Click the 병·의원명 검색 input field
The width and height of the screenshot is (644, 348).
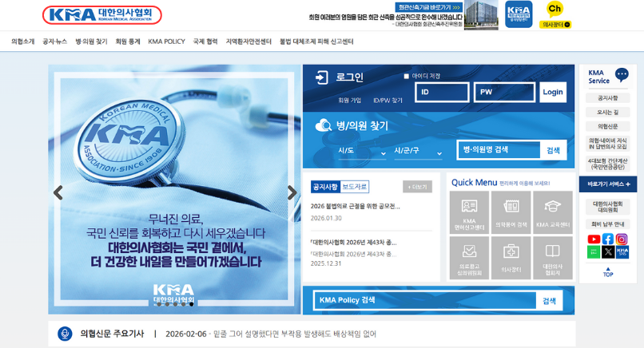(x=499, y=150)
